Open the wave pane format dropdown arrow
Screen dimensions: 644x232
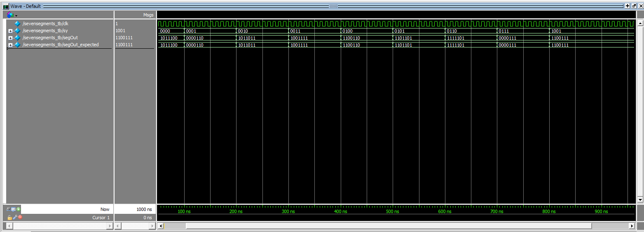click(16, 15)
